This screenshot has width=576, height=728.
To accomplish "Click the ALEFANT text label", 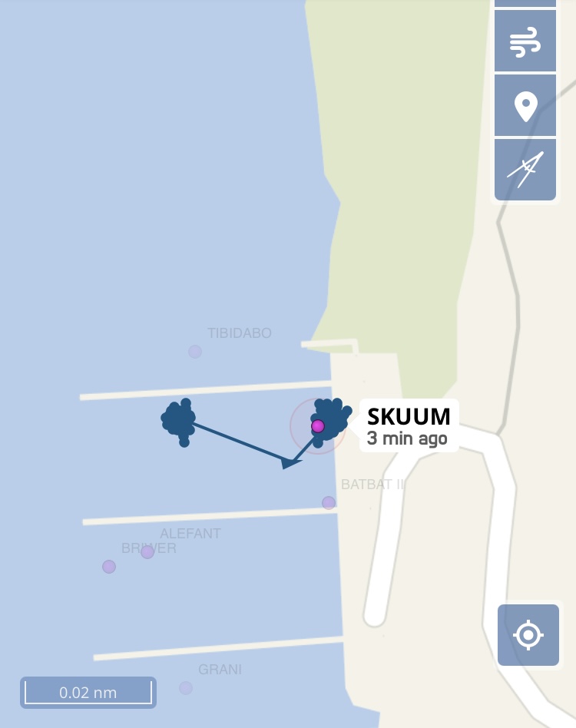I will pos(190,534).
